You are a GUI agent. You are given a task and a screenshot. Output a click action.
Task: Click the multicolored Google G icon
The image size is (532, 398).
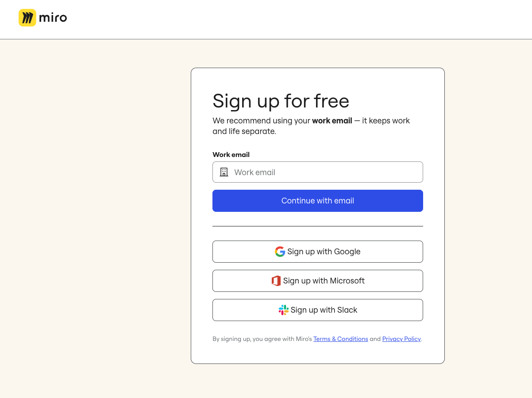(280, 251)
